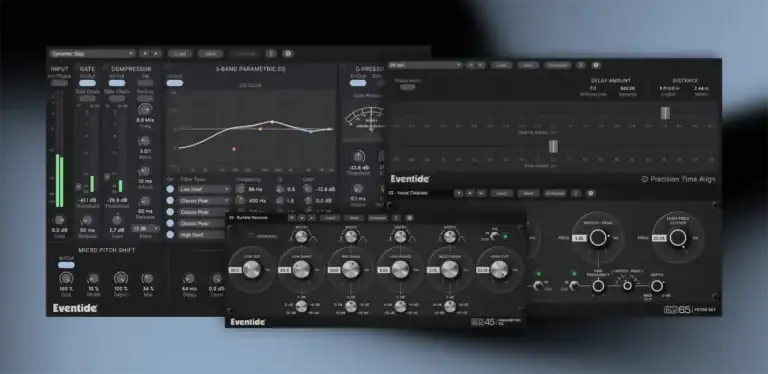Click the Notch/Peak frequency knob in EQ65
768x374 pixels.
click(x=598, y=237)
